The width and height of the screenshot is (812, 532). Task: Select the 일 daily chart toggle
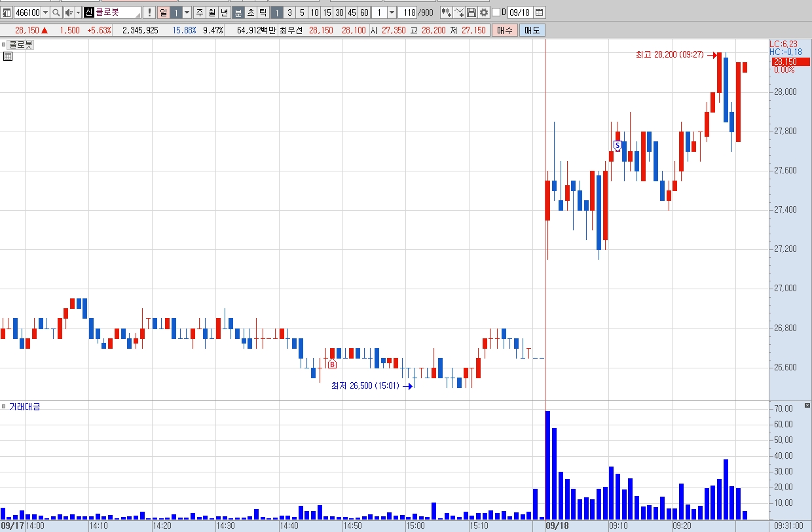coord(163,12)
